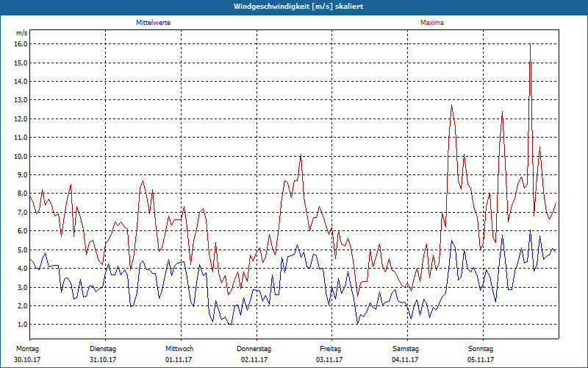Click the 5,0 y-axis label
The height and width of the screenshot is (368, 588).
[23, 250]
